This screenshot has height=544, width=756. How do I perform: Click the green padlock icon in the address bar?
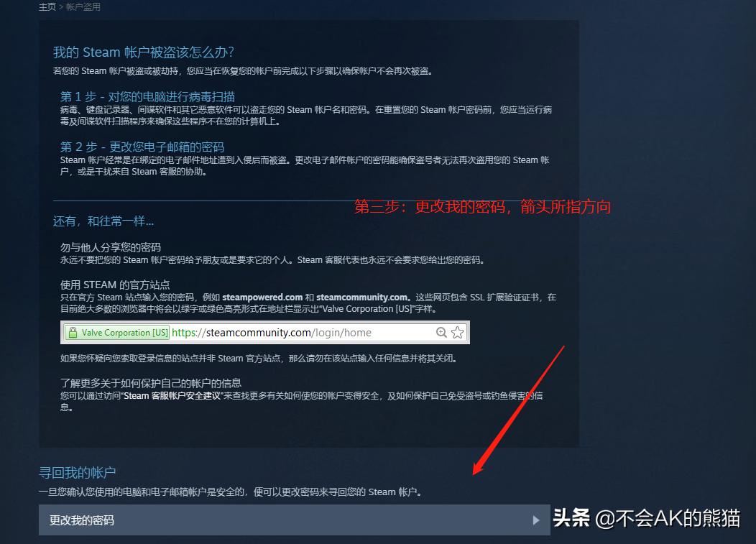(73, 332)
